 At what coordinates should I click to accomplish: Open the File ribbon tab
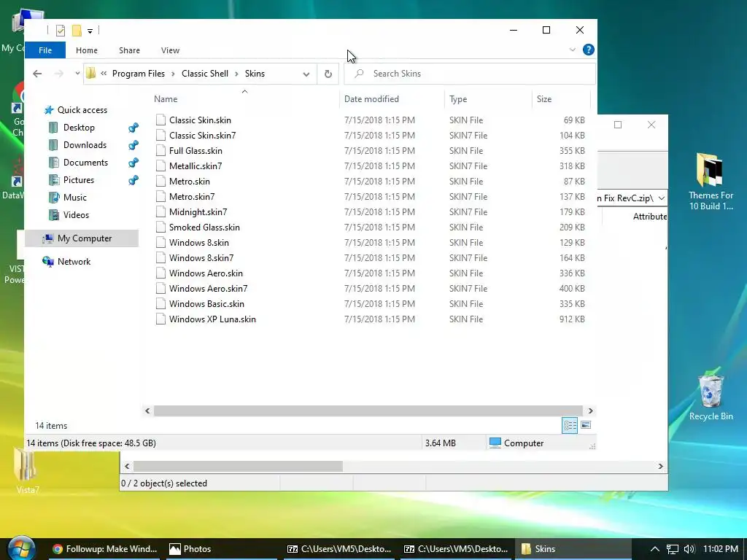pos(45,50)
